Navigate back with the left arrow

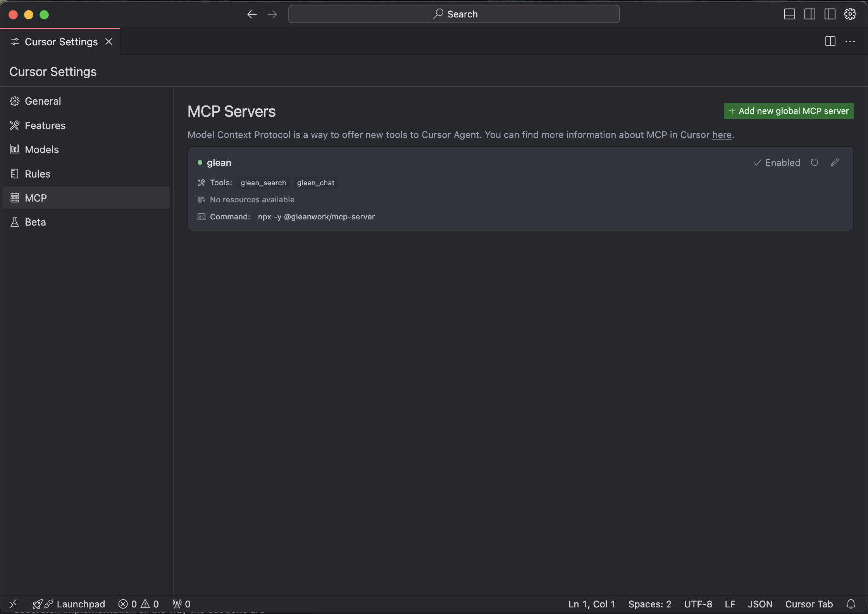point(252,14)
